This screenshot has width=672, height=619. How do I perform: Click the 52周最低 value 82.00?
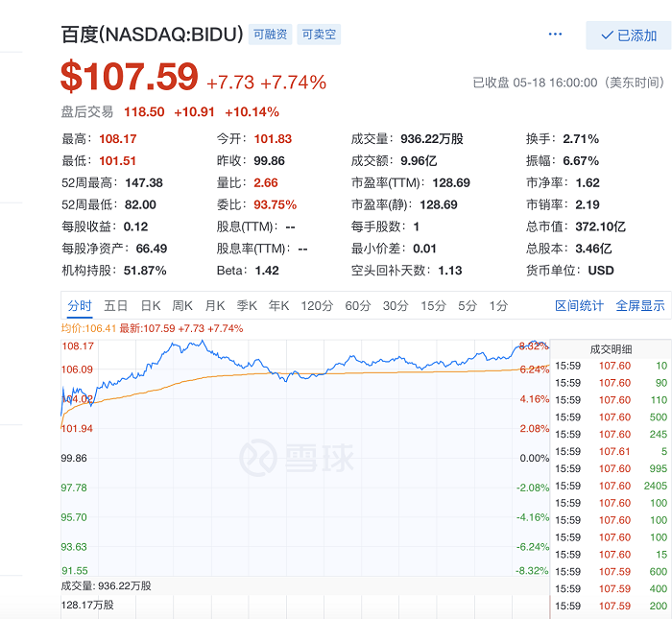pos(140,204)
